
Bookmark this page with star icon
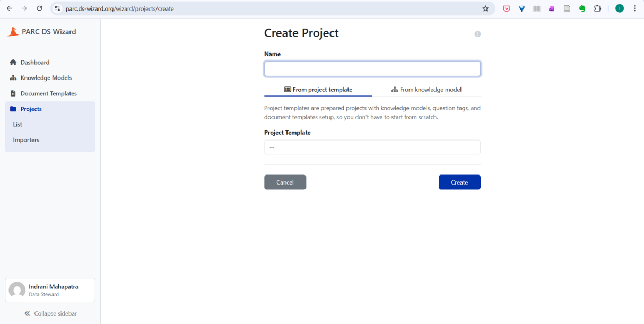(x=485, y=8)
